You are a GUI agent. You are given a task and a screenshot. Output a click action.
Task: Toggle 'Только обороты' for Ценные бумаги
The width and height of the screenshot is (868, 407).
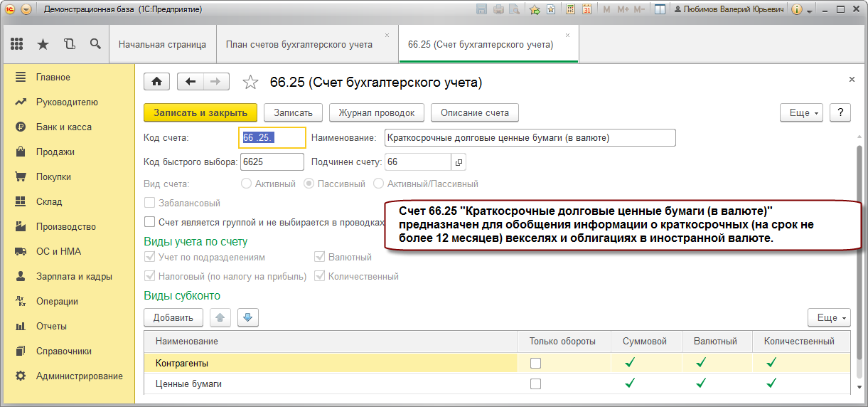click(x=535, y=384)
